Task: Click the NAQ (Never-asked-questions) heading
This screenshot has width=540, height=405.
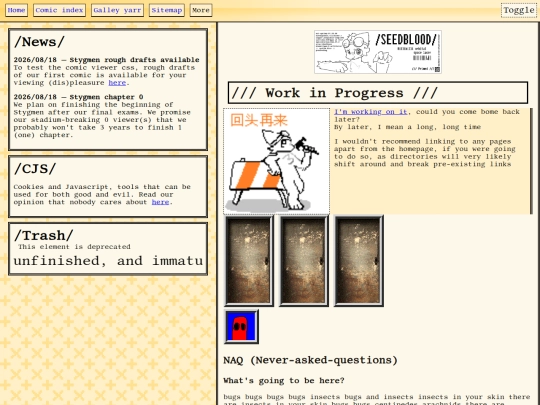Action: tap(310, 360)
